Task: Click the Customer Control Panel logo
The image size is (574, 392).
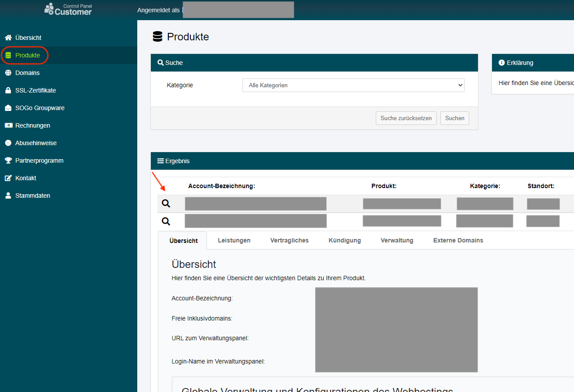Action: 68,9
